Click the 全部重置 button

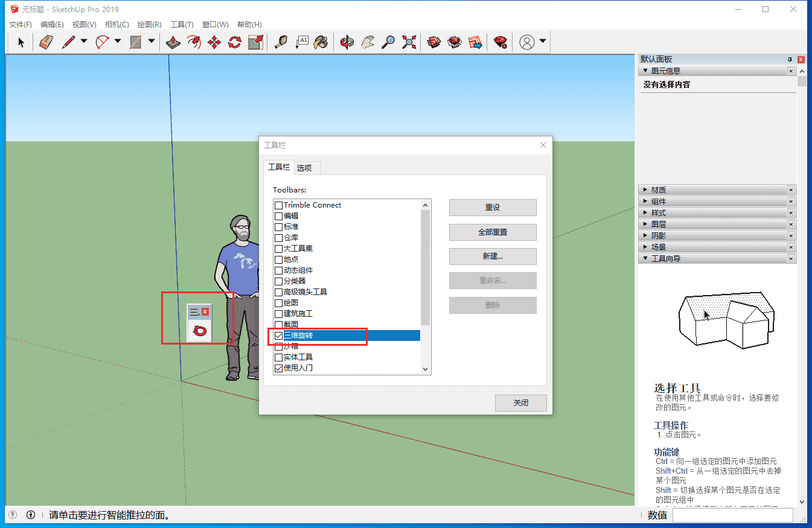pos(493,232)
